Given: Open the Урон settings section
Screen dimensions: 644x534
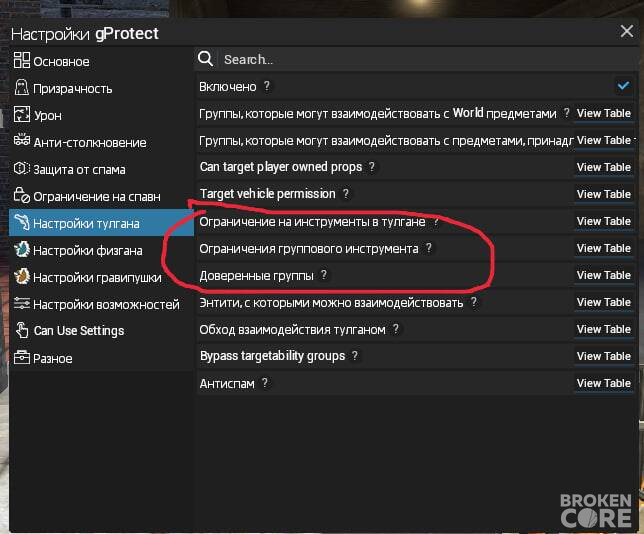Looking at the screenshot, I should tap(101, 115).
